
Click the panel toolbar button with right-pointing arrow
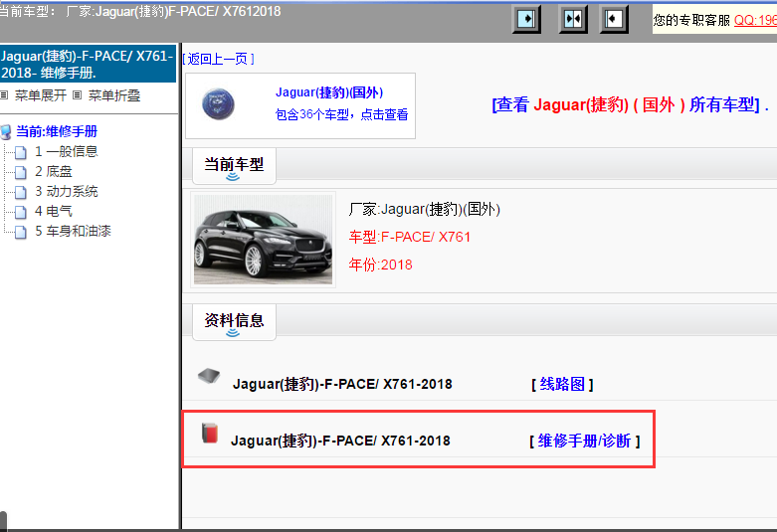[526, 19]
